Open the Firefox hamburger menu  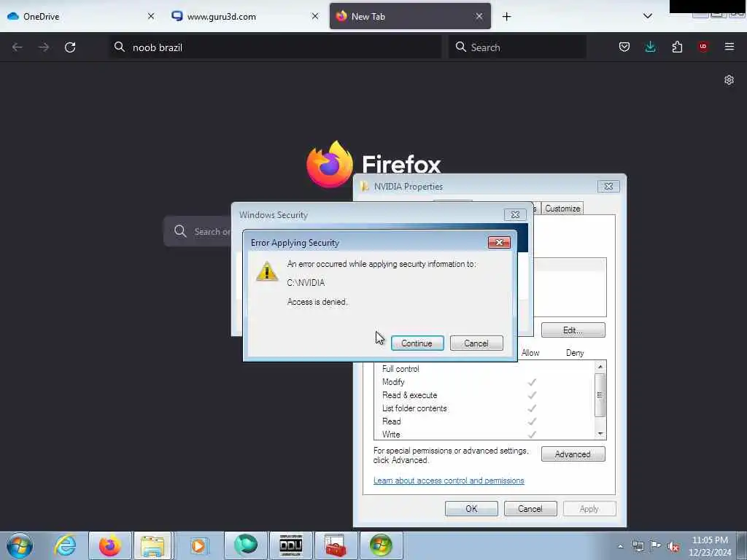[x=729, y=47]
